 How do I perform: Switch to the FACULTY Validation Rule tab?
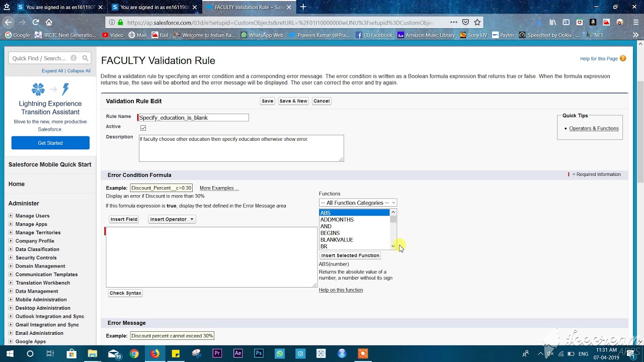click(x=248, y=7)
